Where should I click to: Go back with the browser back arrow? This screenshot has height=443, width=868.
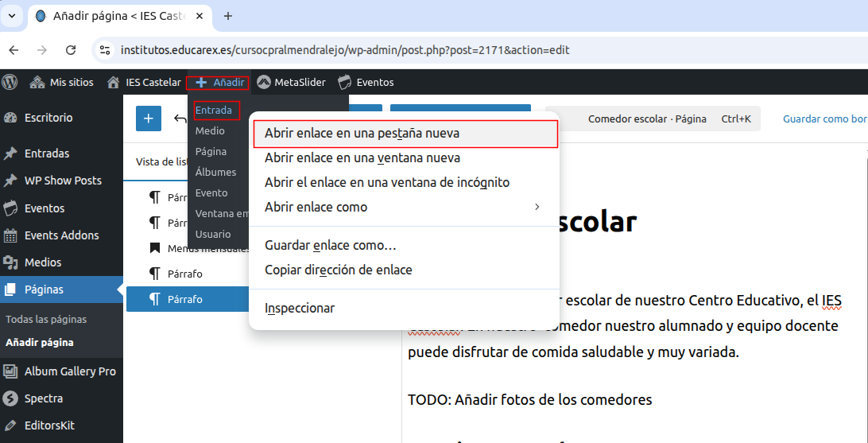tap(14, 50)
